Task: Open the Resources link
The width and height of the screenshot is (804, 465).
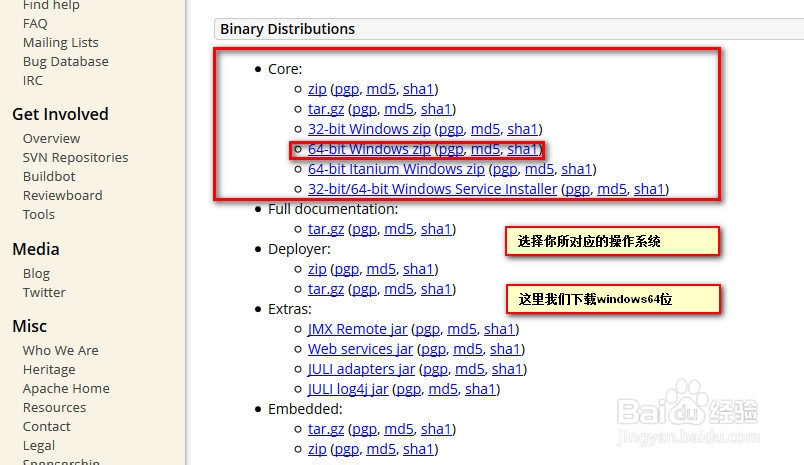Action: click(54, 408)
